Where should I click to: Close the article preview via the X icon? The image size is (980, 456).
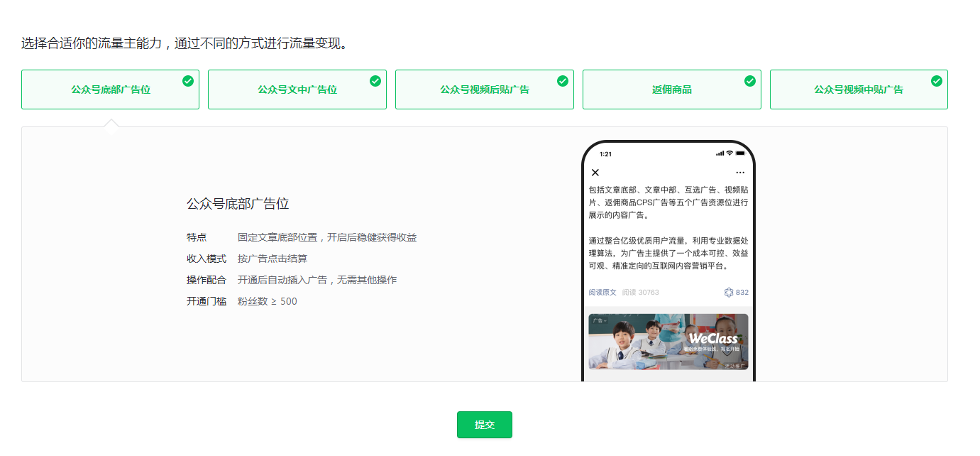595,172
